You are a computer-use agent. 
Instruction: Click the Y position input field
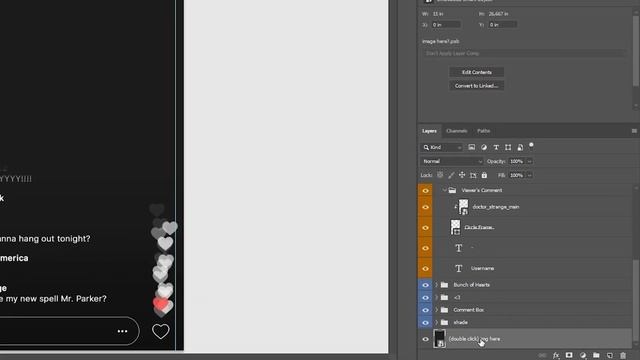[502, 25]
